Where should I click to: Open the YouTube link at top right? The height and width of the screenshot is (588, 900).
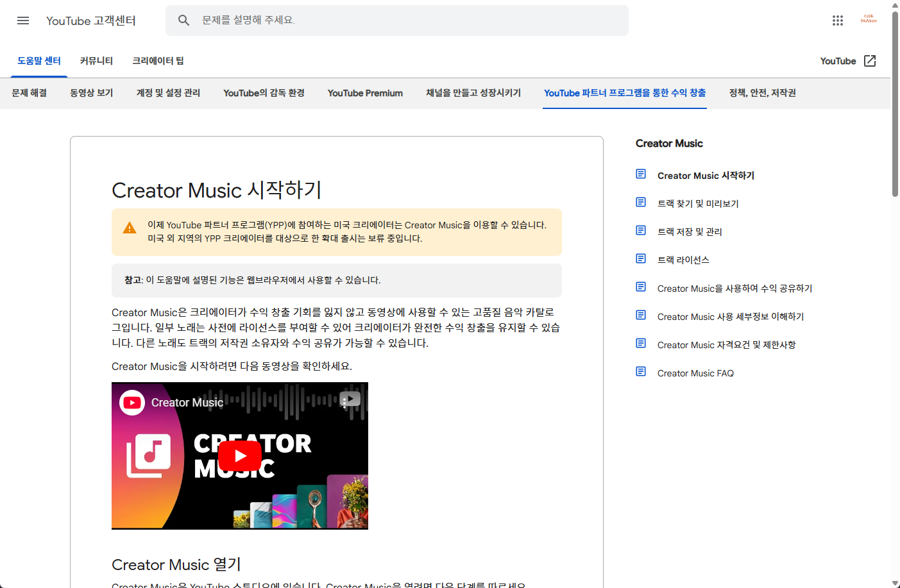click(x=838, y=61)
